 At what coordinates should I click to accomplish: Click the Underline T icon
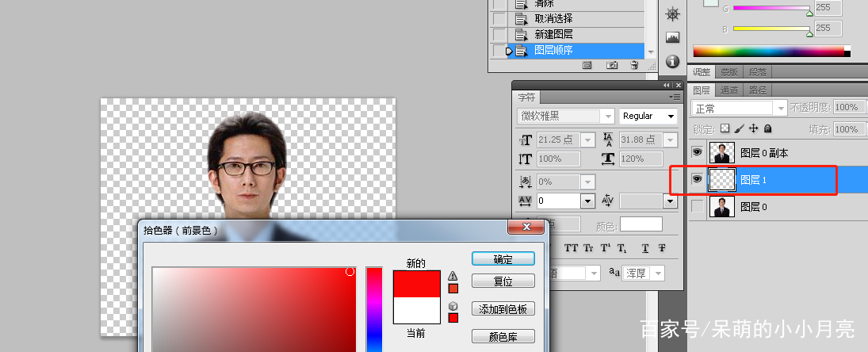click(645, 248)
